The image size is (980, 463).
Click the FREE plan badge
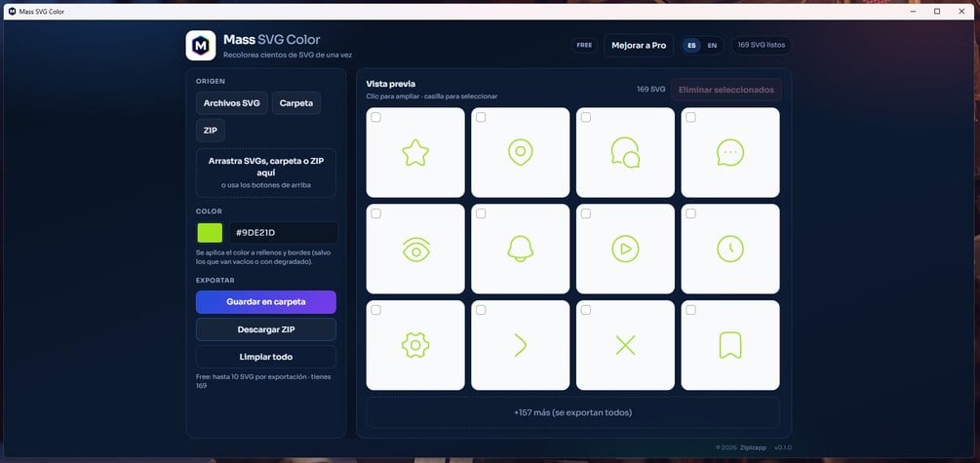click(584, 46)
